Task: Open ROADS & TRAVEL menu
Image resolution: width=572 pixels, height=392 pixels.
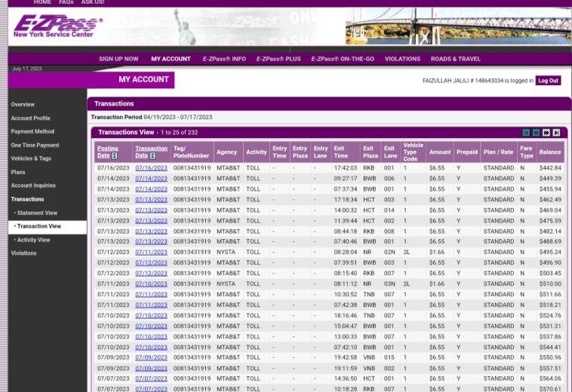Action: pyautogui.click(x=455, y=59)
